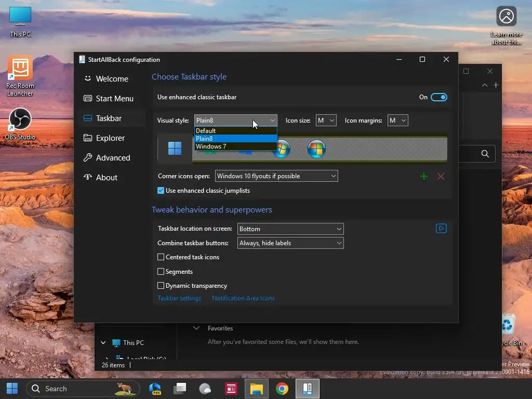Open the Task View taskbar icon
This screenshot has height=399, width=532.
pyautogui.click(x=180, y=389)
